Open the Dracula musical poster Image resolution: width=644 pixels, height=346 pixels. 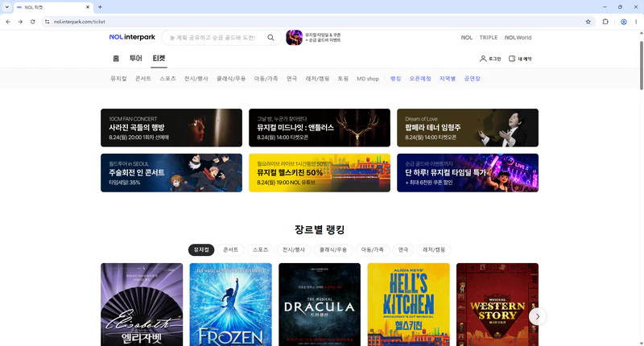[320, 304]
